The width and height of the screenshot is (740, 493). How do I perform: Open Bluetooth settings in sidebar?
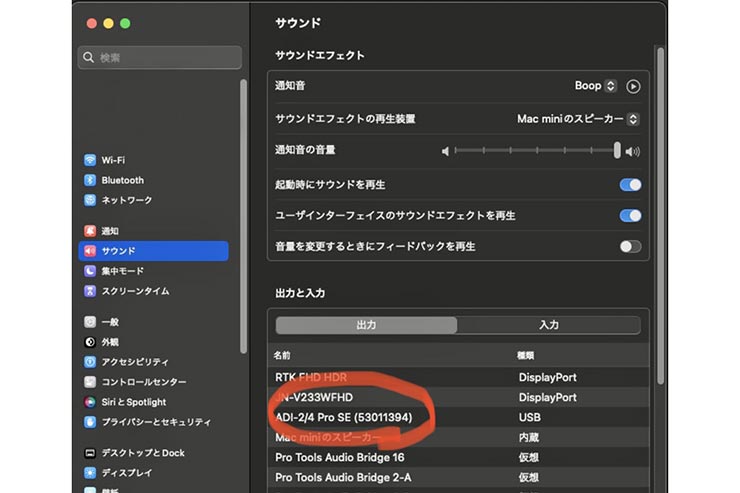pyautogui.click(x=122, y=180)
